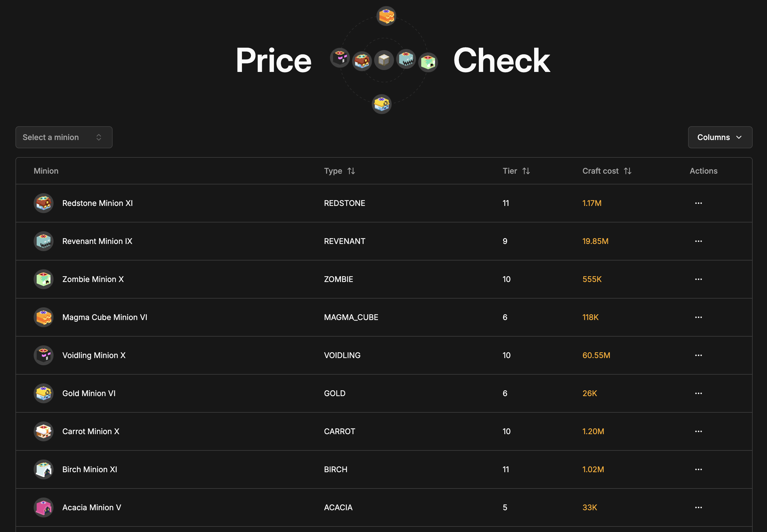Click the Carrot Minion X thumbnail
The width and height of the screenshot is (767, 532).
(43, 431)
